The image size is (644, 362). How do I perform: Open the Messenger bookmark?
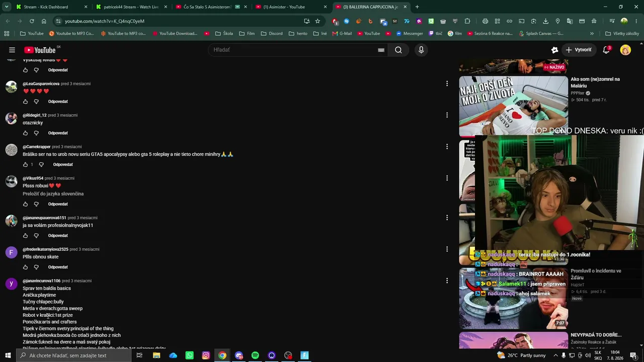coord(410,34)
